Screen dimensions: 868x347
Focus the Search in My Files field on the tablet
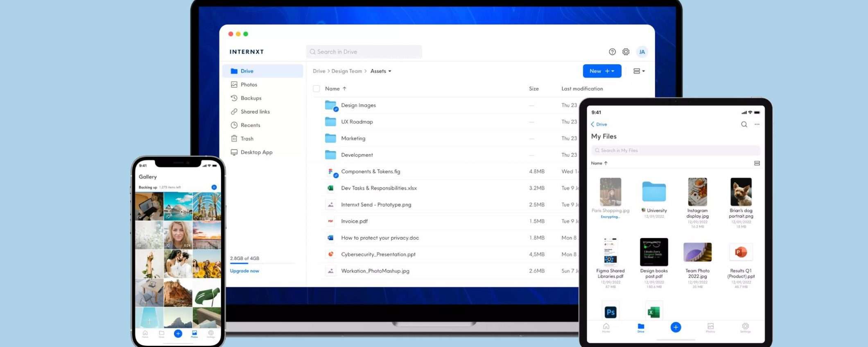tap(676, 151)
